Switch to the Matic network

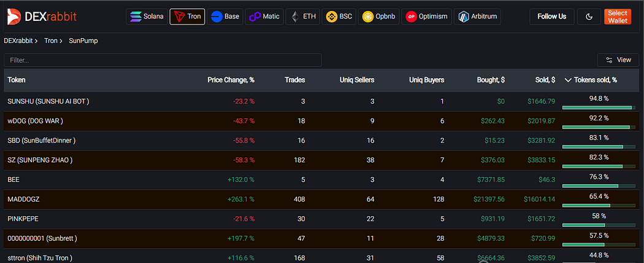(x=264, y=17)
